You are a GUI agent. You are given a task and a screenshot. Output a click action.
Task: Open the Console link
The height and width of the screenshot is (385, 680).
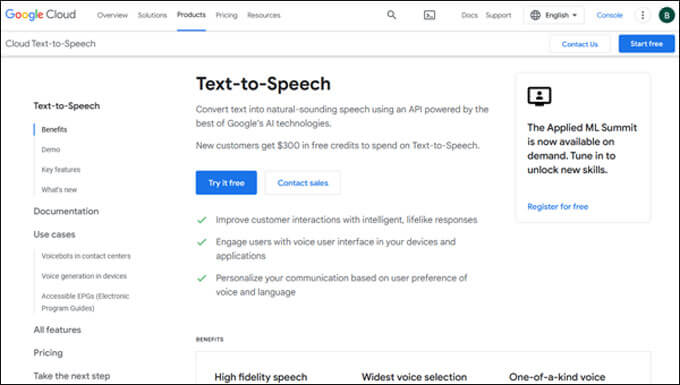tap(609, 15)
